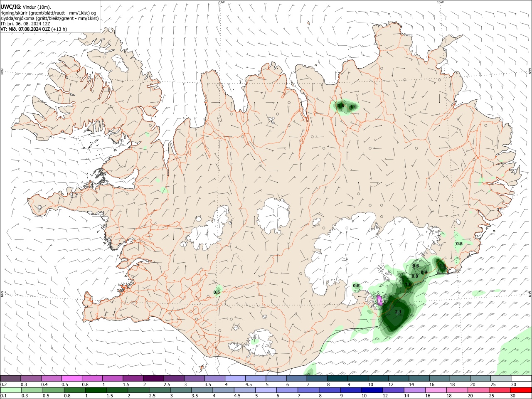This screenshot has height=399, width=532.
Task: Click the 20W longitude label at top
Action: click(x=221, y=2)
